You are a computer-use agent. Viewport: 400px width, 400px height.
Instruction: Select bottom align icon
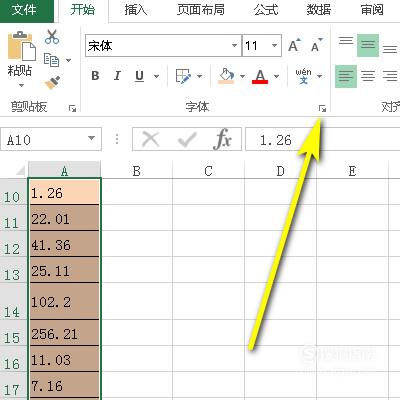click(x=390, y=49)
